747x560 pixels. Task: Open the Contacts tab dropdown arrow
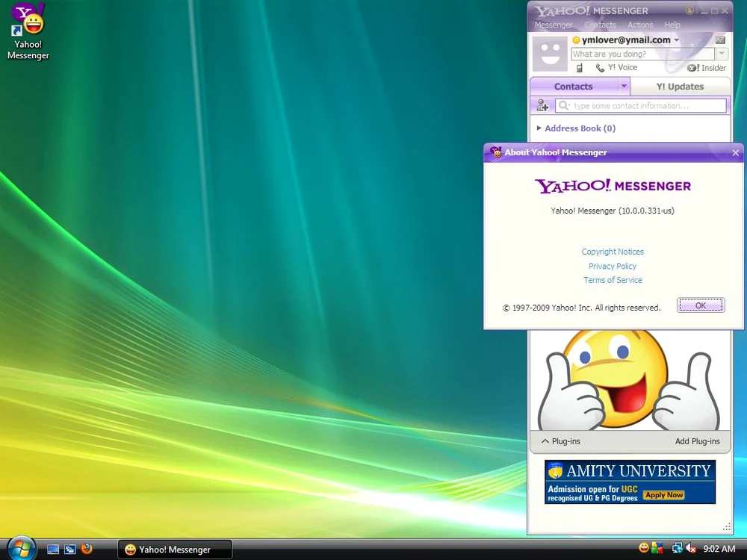coord(624,86)
